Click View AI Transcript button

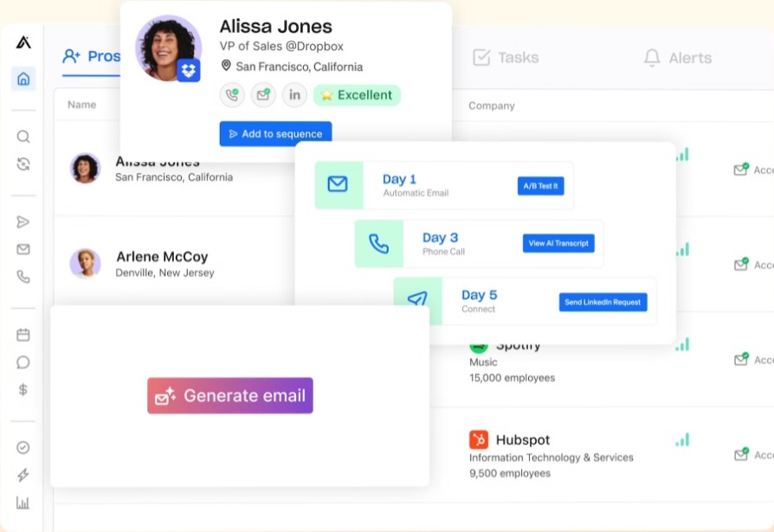point(558,243)
